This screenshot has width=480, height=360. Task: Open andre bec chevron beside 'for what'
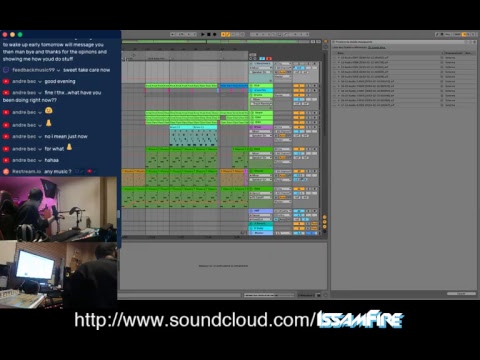[x=40, y=149]
